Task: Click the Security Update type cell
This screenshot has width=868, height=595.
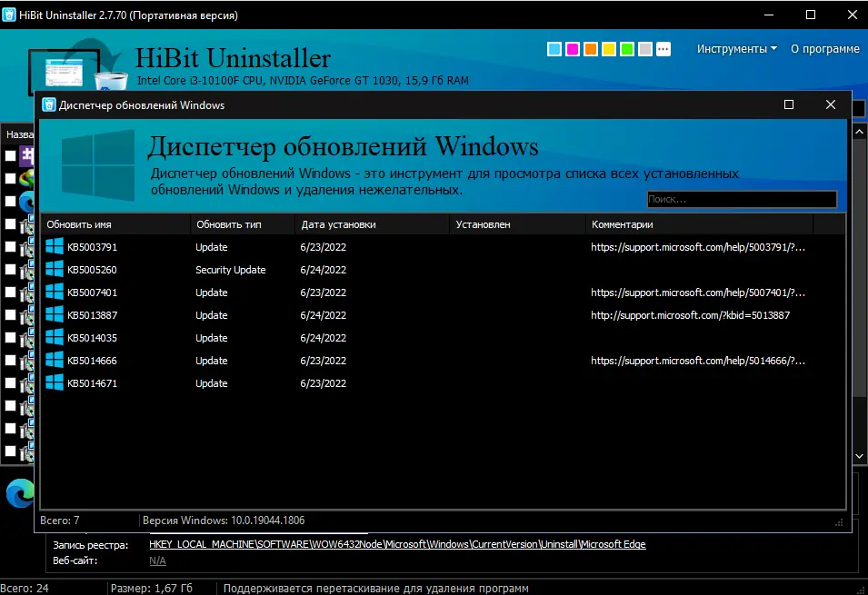Action: click(230, 270)
